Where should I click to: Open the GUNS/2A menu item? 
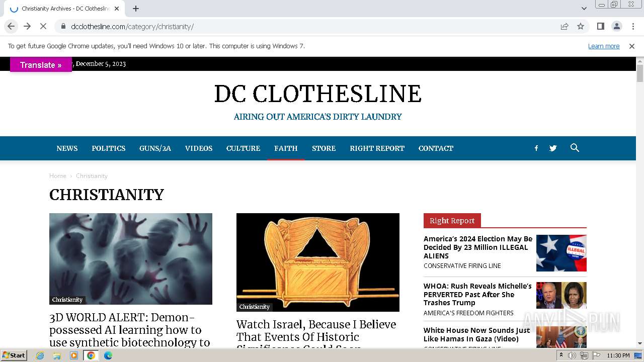click(155, 148)
